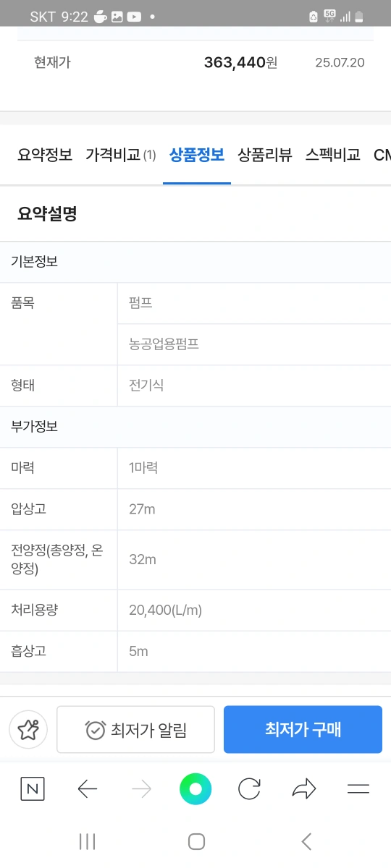The image size is (391, 868).
Task: Tap the green circle Naver button
Action: point(195,789)
